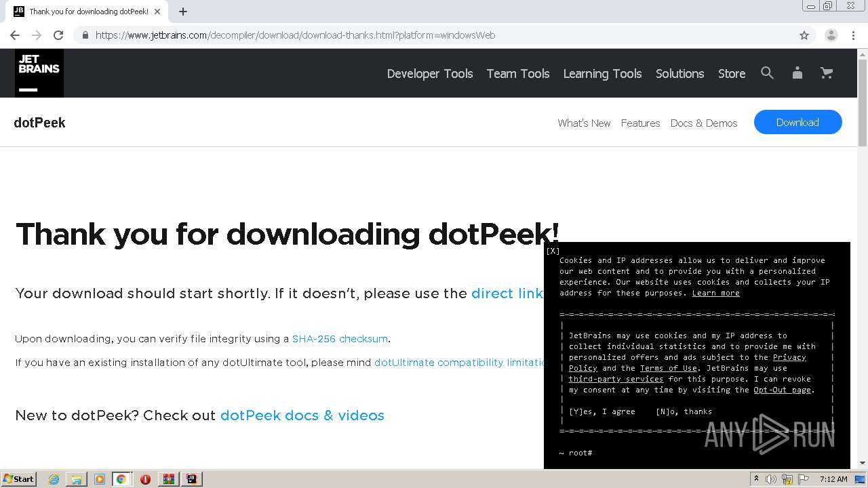The image size is (868, 488).
Task: Open the Team Tools menu
Action: (x=518, y=73)
